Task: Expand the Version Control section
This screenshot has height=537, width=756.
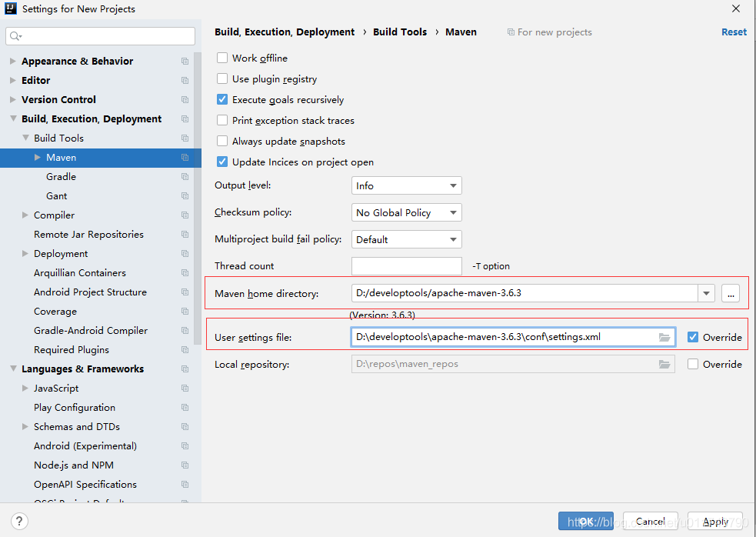Action: coord(13,100)
